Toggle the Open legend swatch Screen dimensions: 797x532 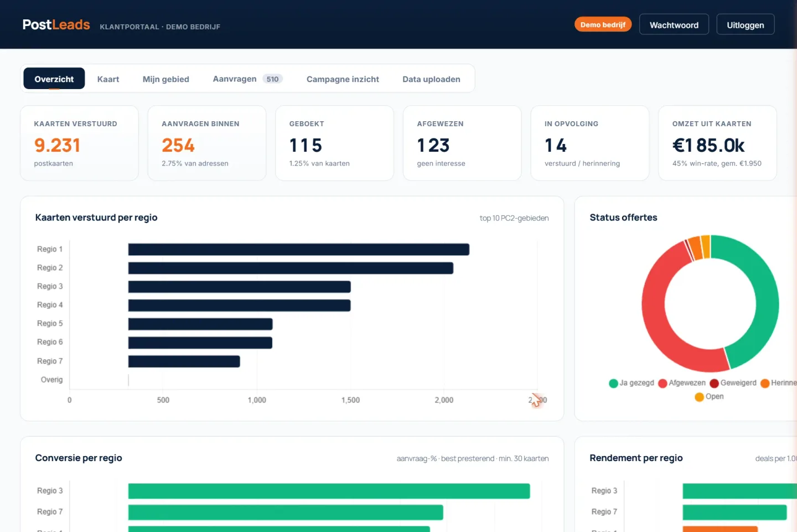[x=699, y=396]
